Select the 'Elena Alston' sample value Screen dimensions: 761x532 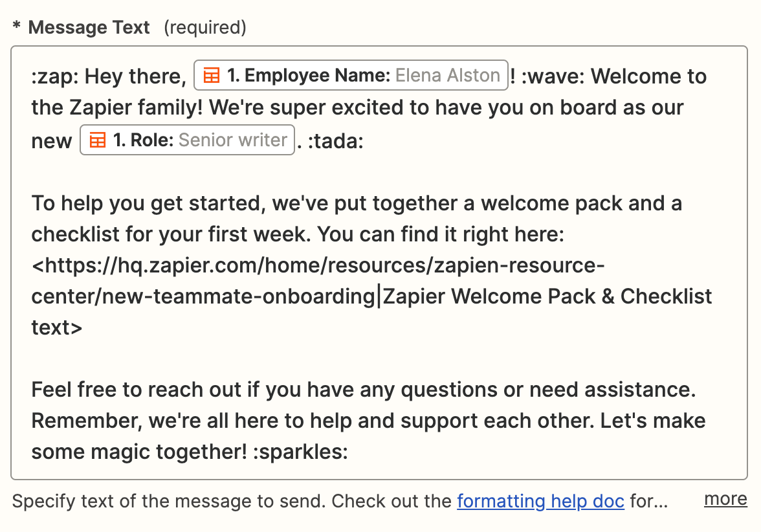[448, 76]
